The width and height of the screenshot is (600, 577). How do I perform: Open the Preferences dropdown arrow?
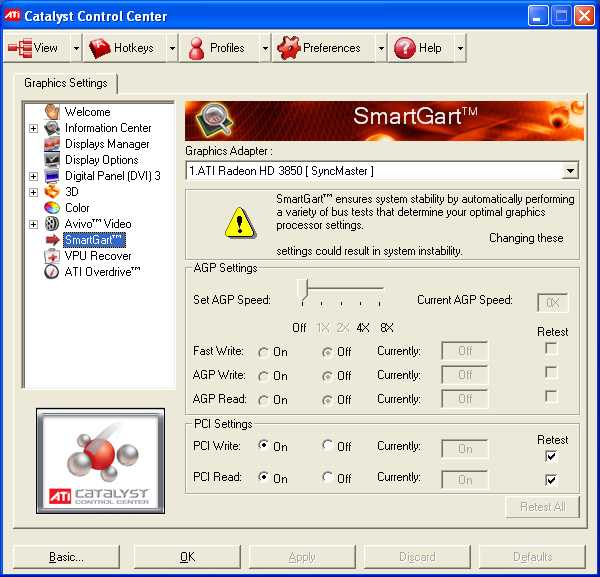coord(381,48)
